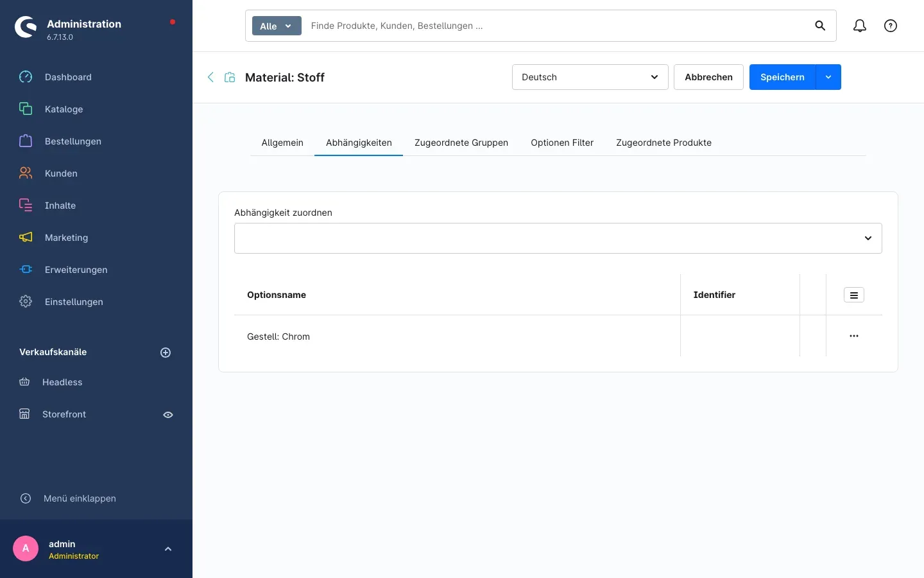Click the Storefront shop icon
The image size is (924, 578).
(24, 414)
